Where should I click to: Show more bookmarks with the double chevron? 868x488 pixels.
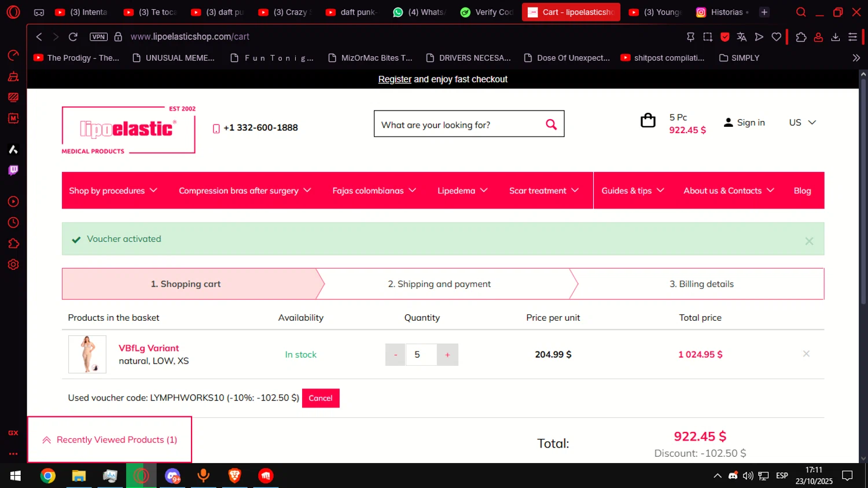coord(856,58)
